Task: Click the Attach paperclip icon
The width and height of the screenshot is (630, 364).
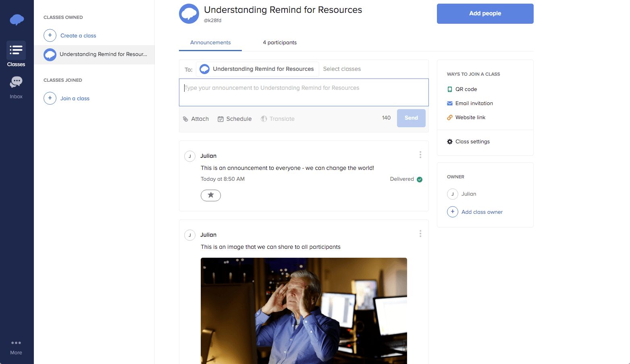Action: tap(185, 119)
